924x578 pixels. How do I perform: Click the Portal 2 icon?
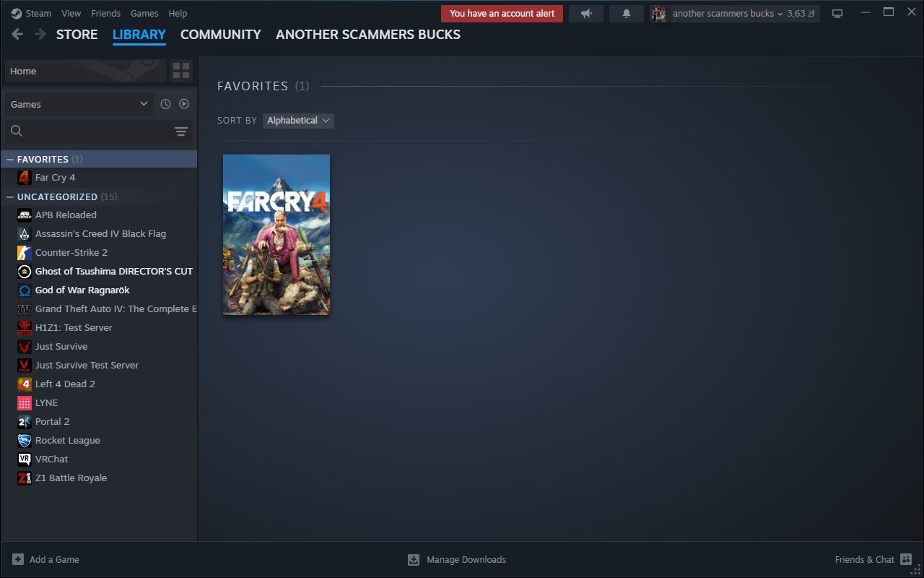tap(25, 421)
